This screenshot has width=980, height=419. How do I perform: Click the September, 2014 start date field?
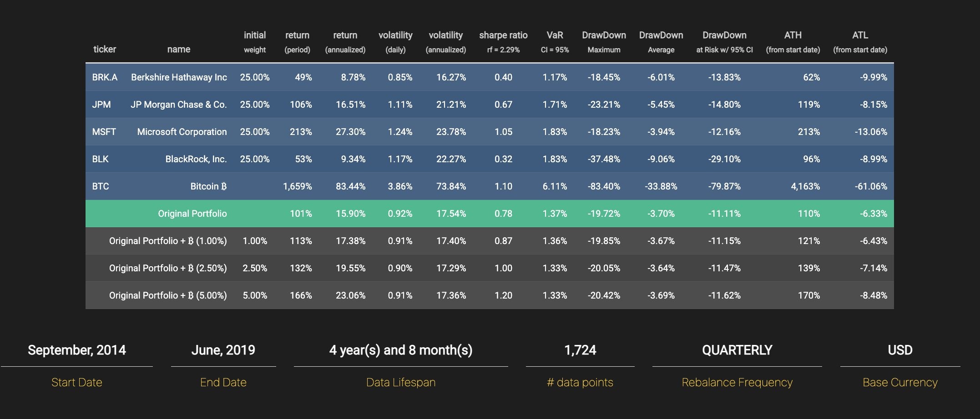coord(77,350)
